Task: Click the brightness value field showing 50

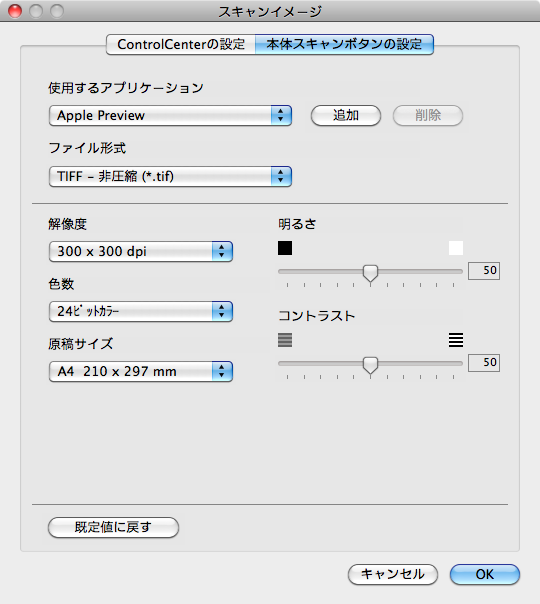Action: [x=484, y=270]
